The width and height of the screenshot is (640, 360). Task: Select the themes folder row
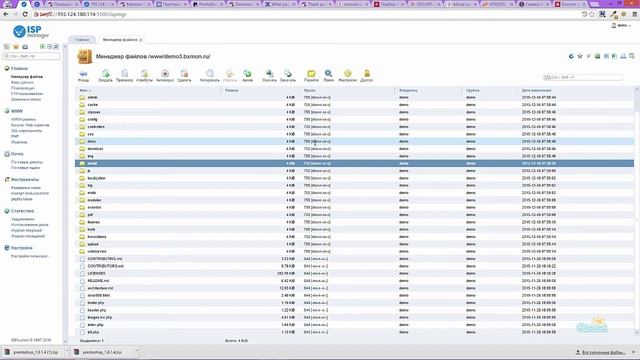click(354, 222)
